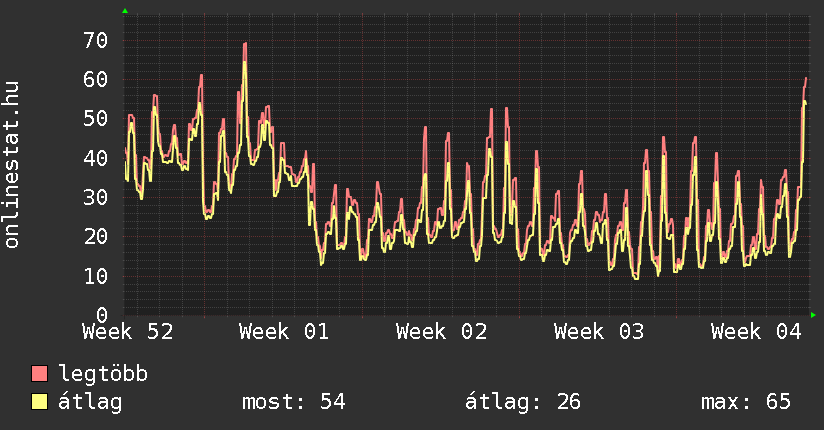Click the yellow átlag legend swatch
824x430 pixels.
click(x=40, y=402)
